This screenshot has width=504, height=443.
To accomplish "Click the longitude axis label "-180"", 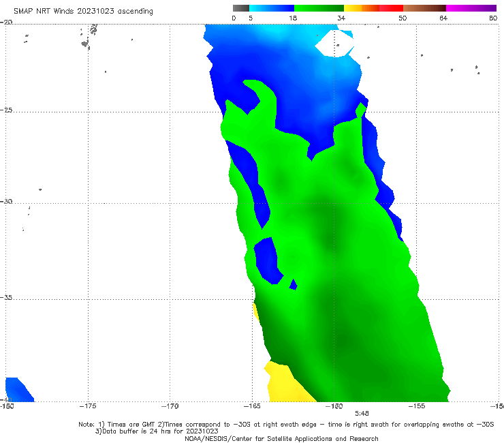I will 7,406.
